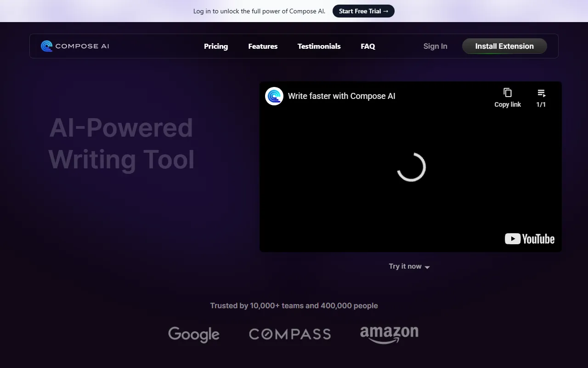Open the video playlist 1/1 icon
The height and width of the screenshot is (368, 588).
click(541, 93)
